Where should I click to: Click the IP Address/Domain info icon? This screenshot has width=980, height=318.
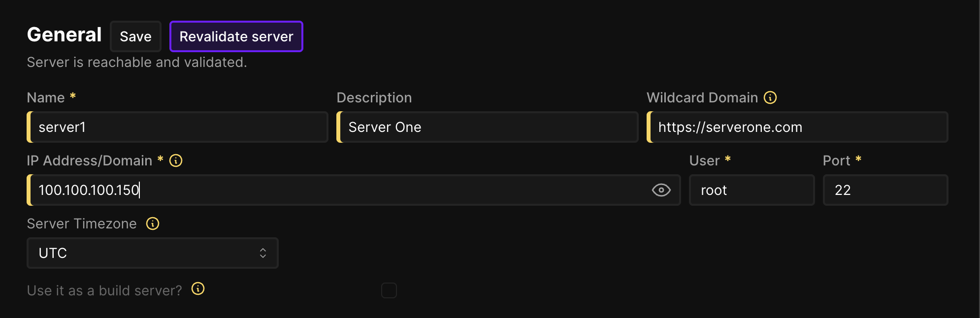176,160
